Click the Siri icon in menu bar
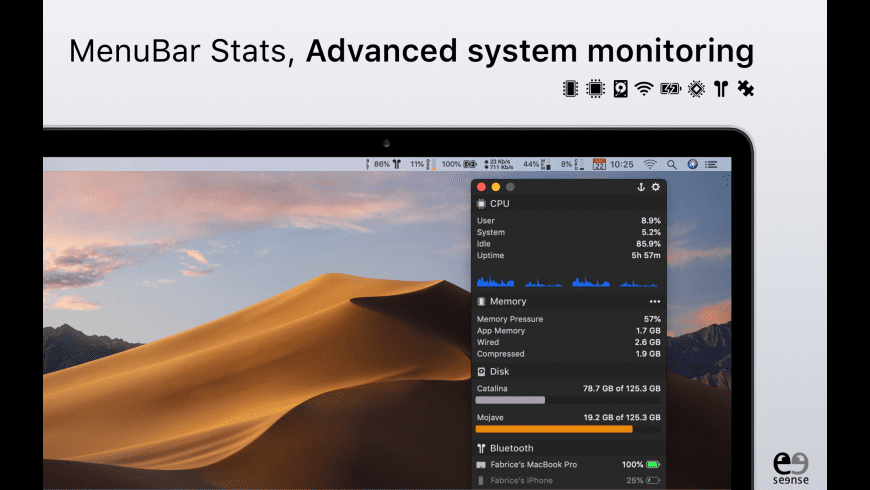This screenshot has width=870, height=490. [x=692, y=164]
